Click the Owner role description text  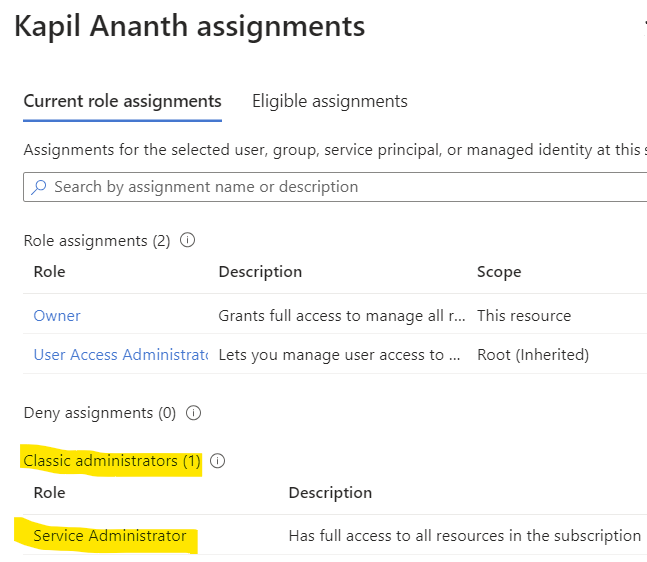click(341, 316)
